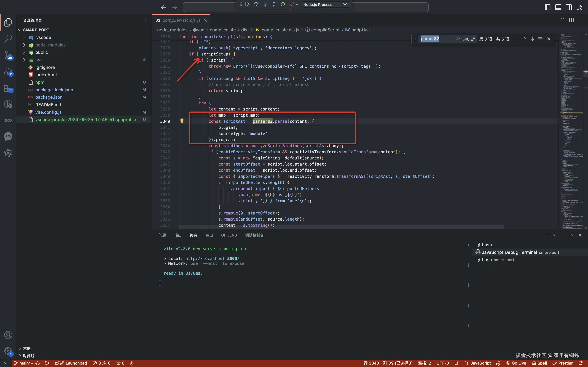The image size is (588, 367).
Task: Open the Search view in activity bar
Action: click(x=8, y=38)
